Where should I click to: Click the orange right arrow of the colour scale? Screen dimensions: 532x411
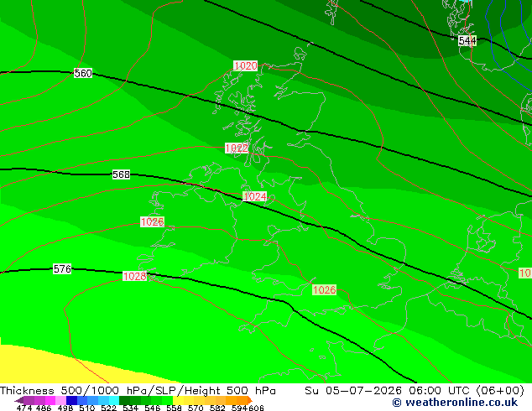click(x=250, y=401)
